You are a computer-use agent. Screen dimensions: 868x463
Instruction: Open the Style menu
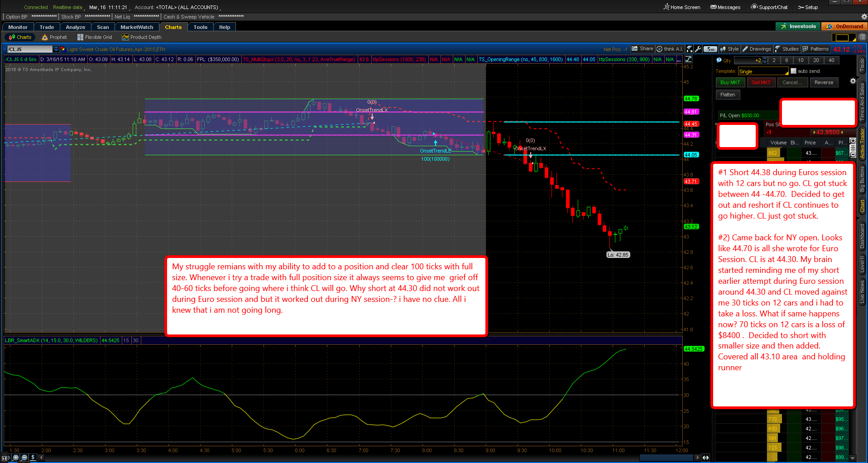[x=729, y=49]
